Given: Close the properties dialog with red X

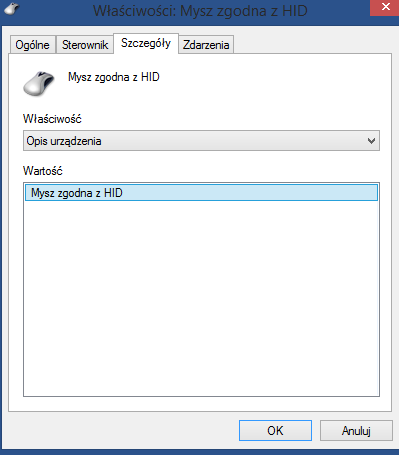Looking at the screenshot, I should click(385, 7).
